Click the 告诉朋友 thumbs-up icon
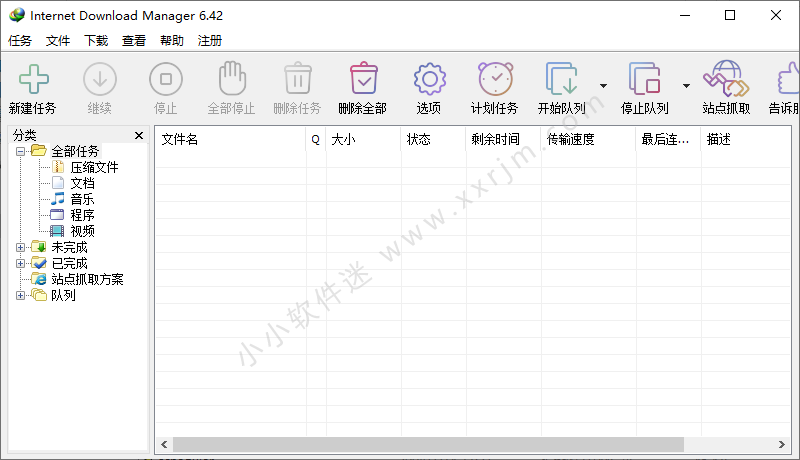 (x=788, y=79)
